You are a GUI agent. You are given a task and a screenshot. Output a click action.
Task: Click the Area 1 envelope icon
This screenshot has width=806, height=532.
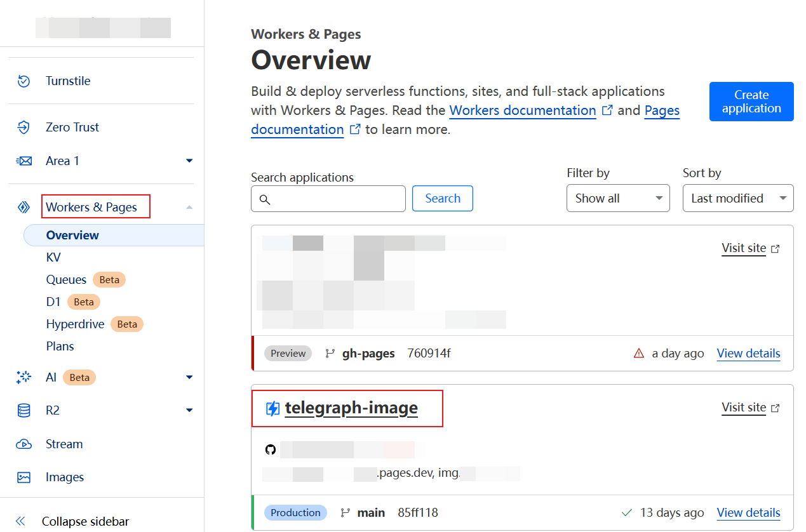click(24, 161)
